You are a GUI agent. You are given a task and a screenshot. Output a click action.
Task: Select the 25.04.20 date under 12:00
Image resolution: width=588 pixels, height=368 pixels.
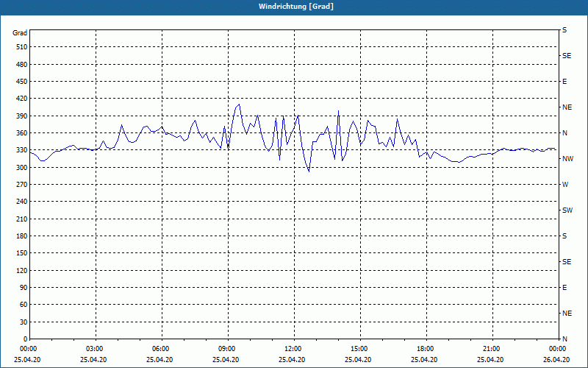pos(292,360)
